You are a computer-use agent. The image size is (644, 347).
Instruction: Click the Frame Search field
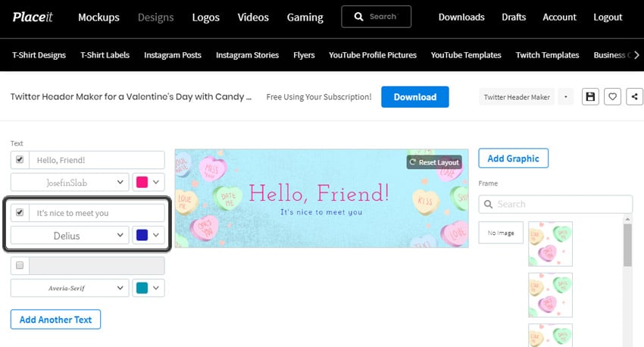click(x=555, y=204)
